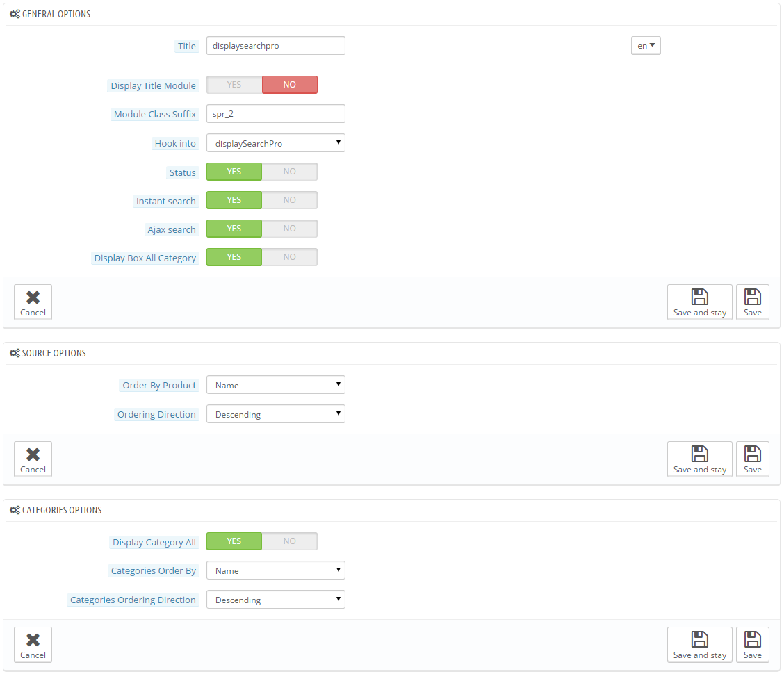This screenshot has height=674, width=784.
Task: Open the Order By Product dropdown
Action: 275,385
